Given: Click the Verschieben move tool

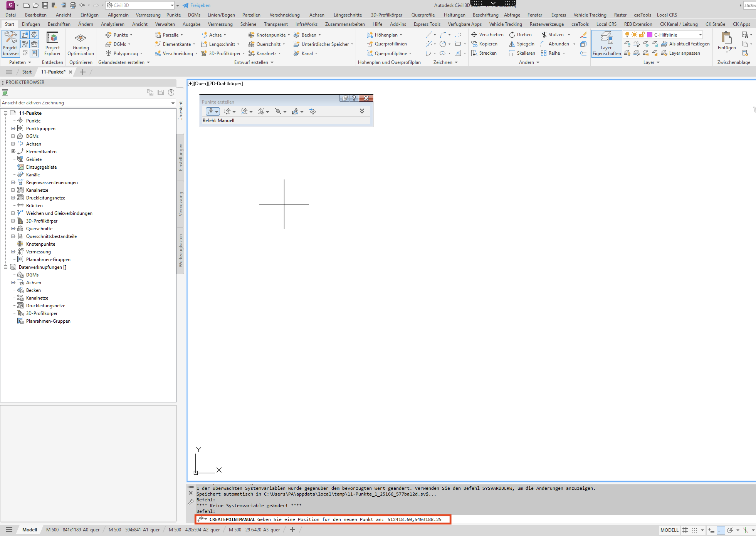Looking at the screenshot, I should click(487, 35).
